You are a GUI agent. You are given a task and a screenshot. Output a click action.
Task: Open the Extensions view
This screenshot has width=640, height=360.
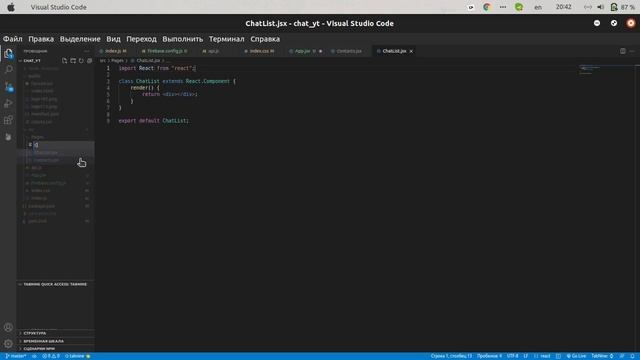tap(8, 120)
